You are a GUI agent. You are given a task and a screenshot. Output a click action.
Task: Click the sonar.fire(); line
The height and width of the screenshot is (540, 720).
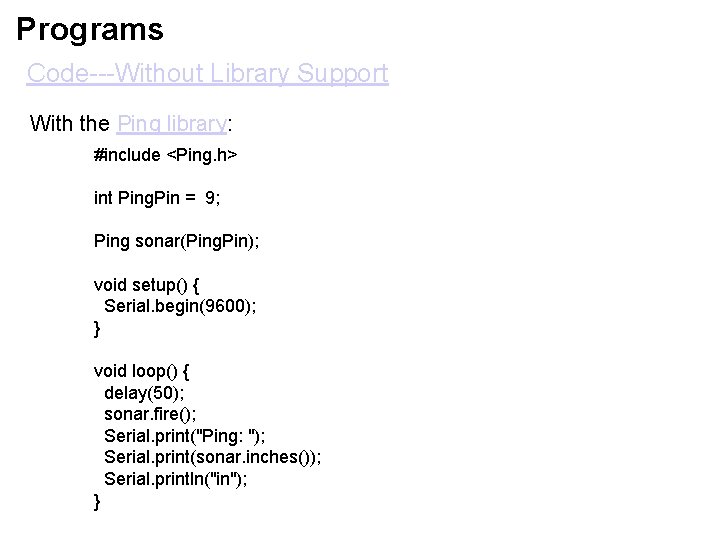(x=150, y=414)
